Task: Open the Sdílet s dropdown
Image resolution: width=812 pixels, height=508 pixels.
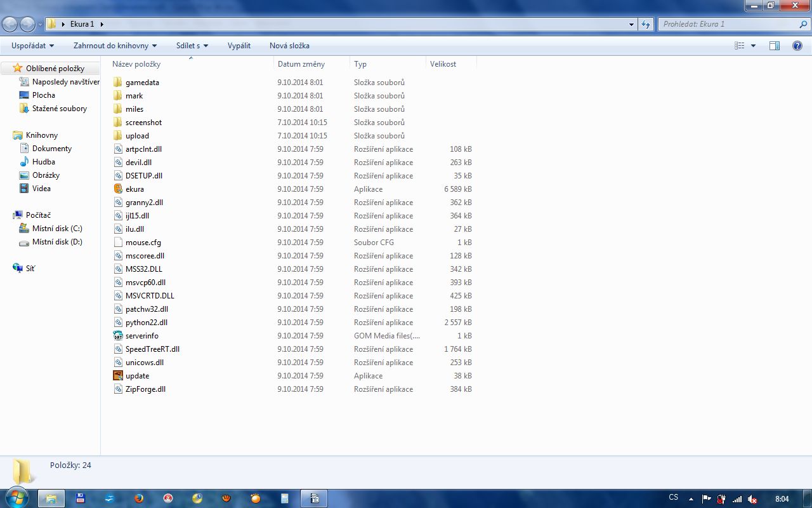Action: [192, 46]
